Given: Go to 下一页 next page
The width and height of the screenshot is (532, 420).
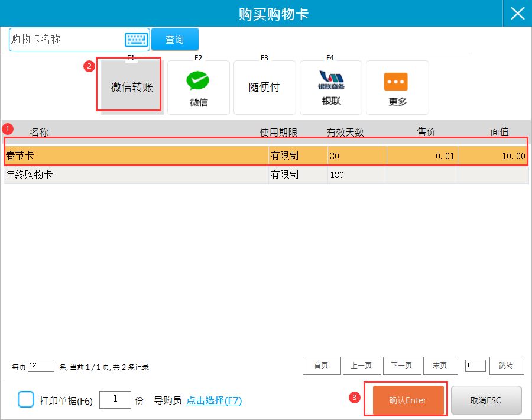Looking at the screenshot, I should (401, 366).
